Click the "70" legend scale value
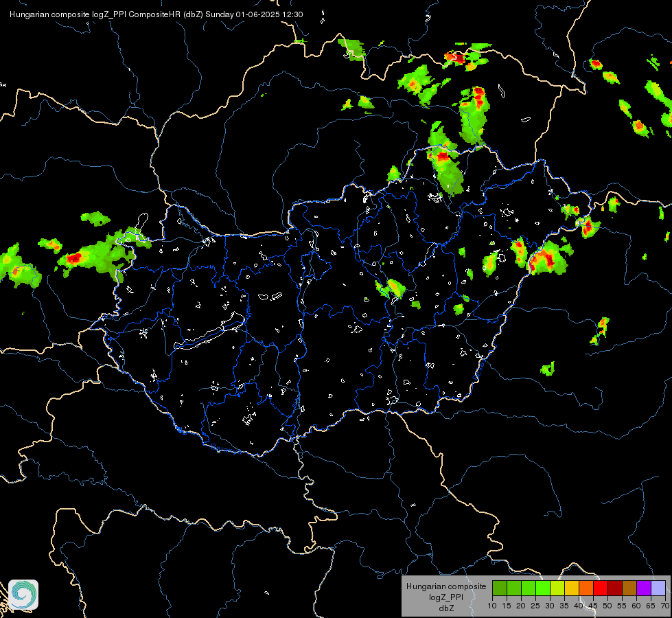This screenshot has width=672, height=618. [664, 606]
